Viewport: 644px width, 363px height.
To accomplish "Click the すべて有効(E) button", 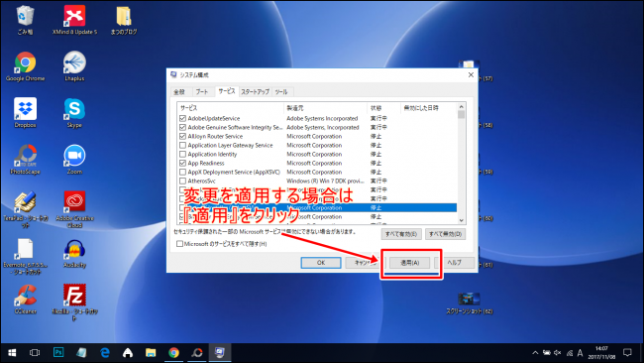I will 401,234.
